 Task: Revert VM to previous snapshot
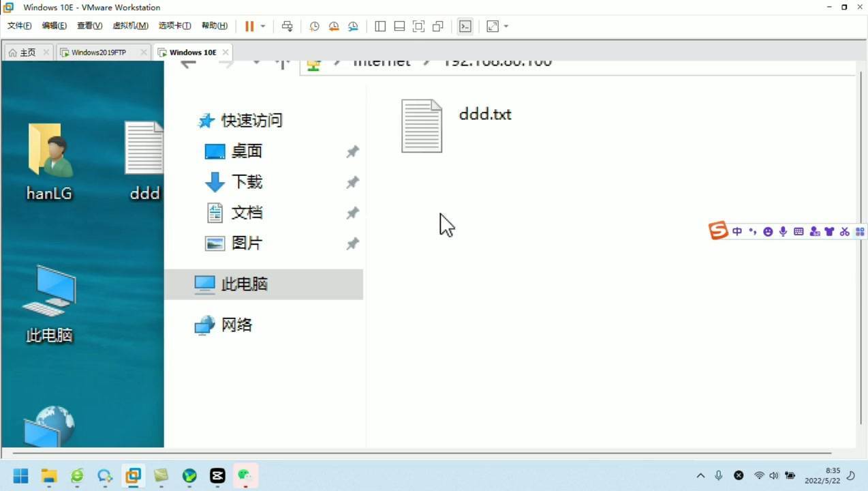[x=334, y=26]
